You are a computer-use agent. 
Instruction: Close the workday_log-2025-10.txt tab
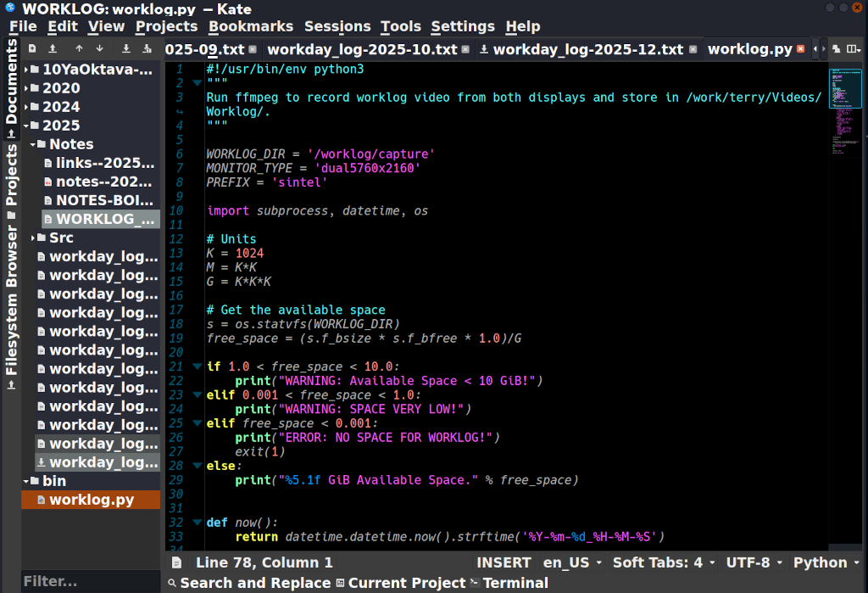point(465,49)
